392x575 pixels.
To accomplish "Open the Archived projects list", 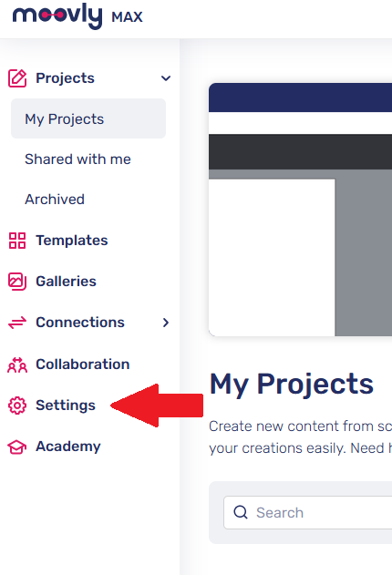I will pyautogui.click(x=55, y=200).
